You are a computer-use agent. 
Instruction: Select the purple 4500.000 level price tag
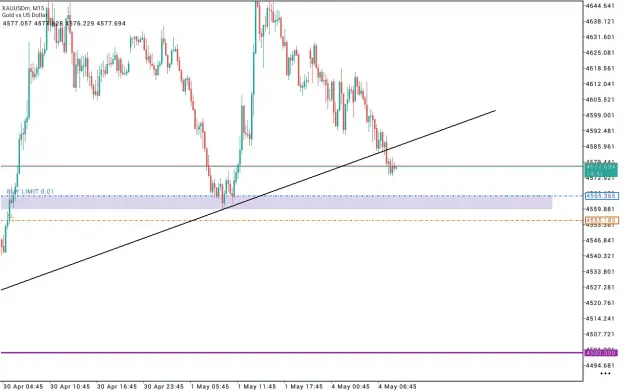click(601, 353)
